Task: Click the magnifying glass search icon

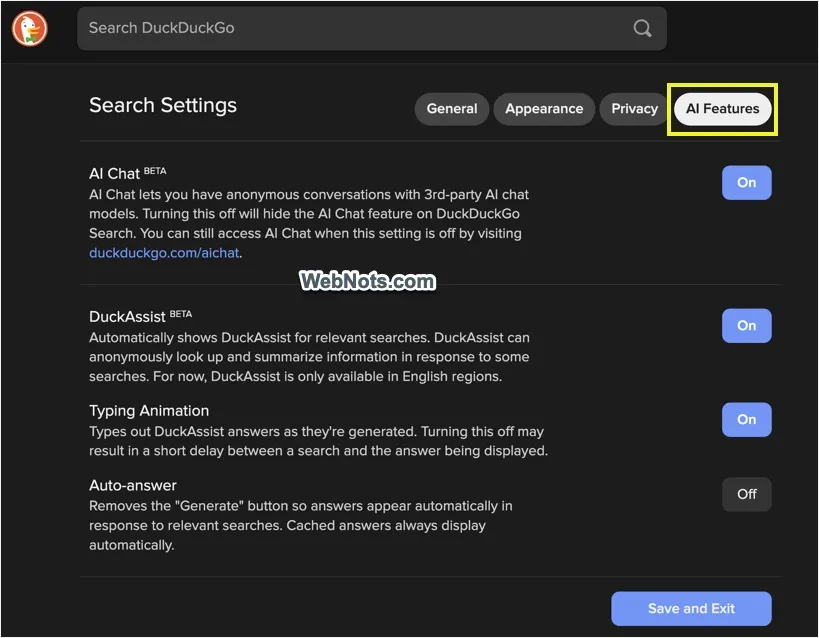Action: point(642,28)
